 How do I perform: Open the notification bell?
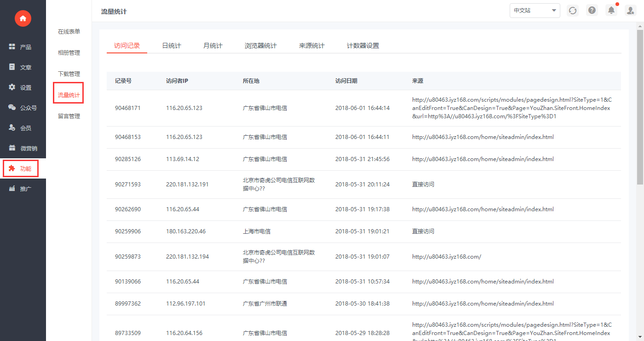[x=611, y=10]
